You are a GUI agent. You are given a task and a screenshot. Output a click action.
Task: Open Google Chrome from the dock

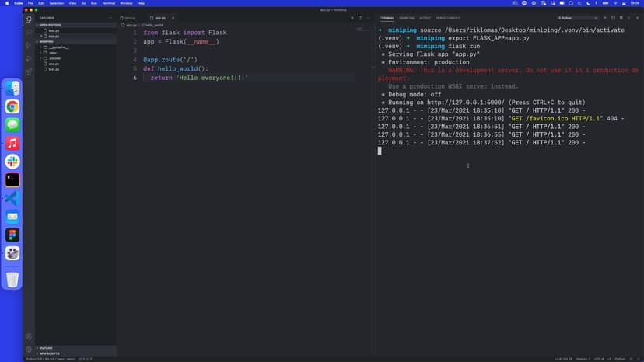coord(12,106)
